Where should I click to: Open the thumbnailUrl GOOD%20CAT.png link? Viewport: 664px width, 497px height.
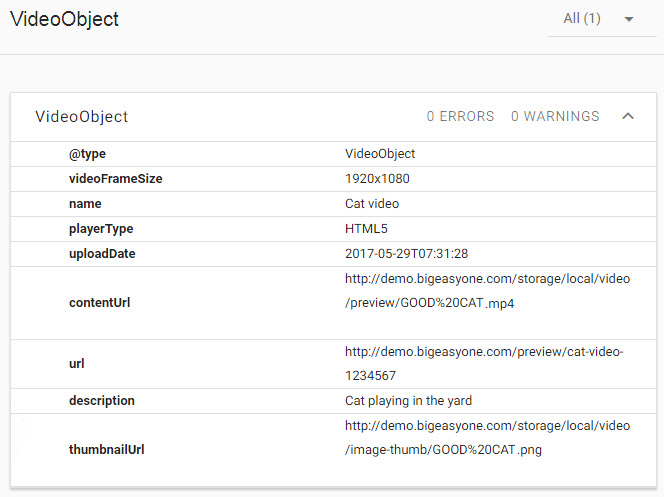(x=487, y=438)
